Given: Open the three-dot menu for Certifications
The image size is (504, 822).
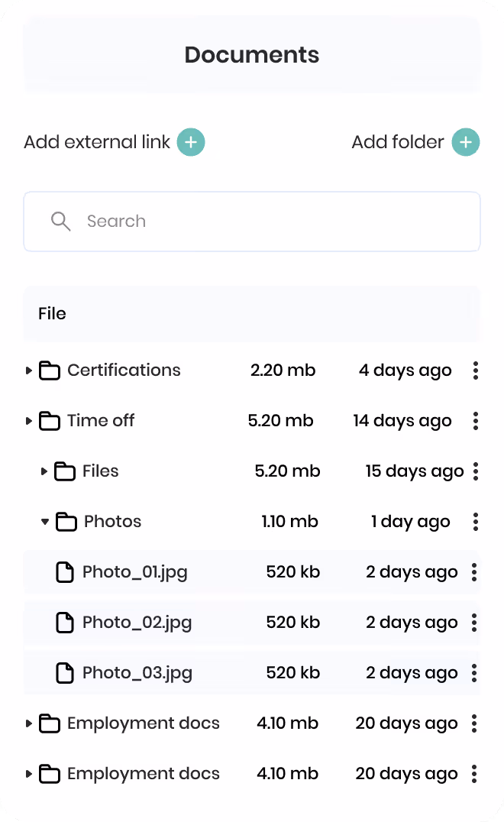Looking at the screenshot, I should click(475, 371).
